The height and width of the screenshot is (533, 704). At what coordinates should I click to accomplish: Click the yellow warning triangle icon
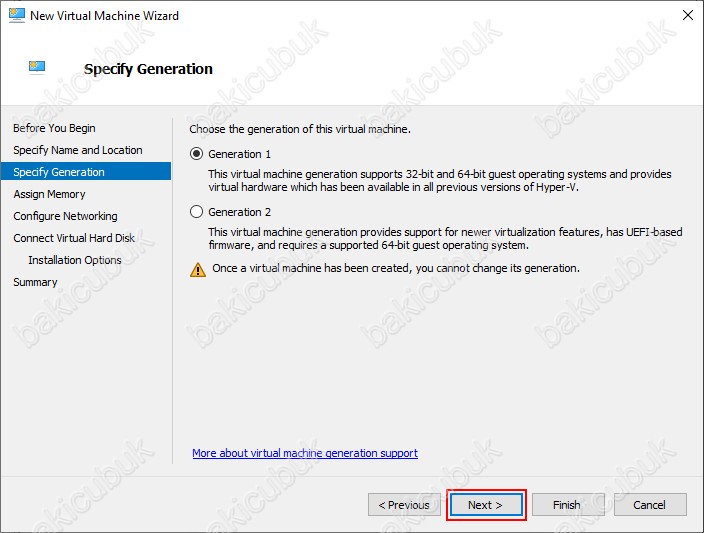[198, 269]
